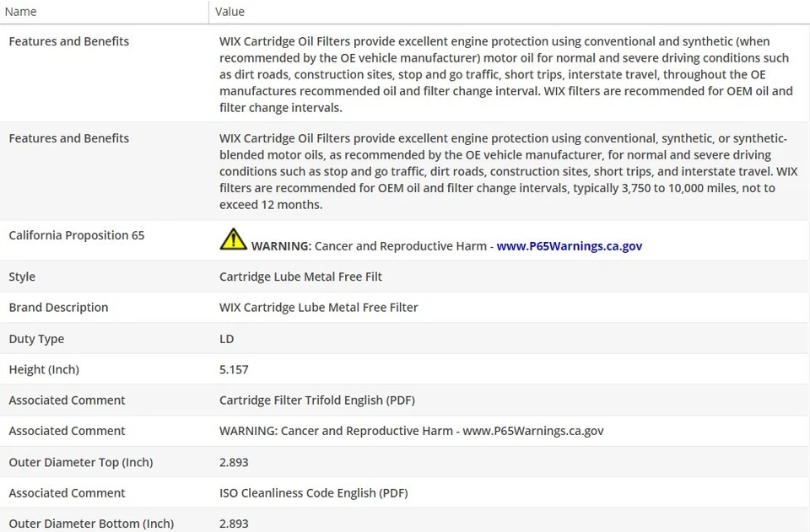
Task: Open the www.P65Warnings.ca.gov link
Action: click(x=570, y=246)
